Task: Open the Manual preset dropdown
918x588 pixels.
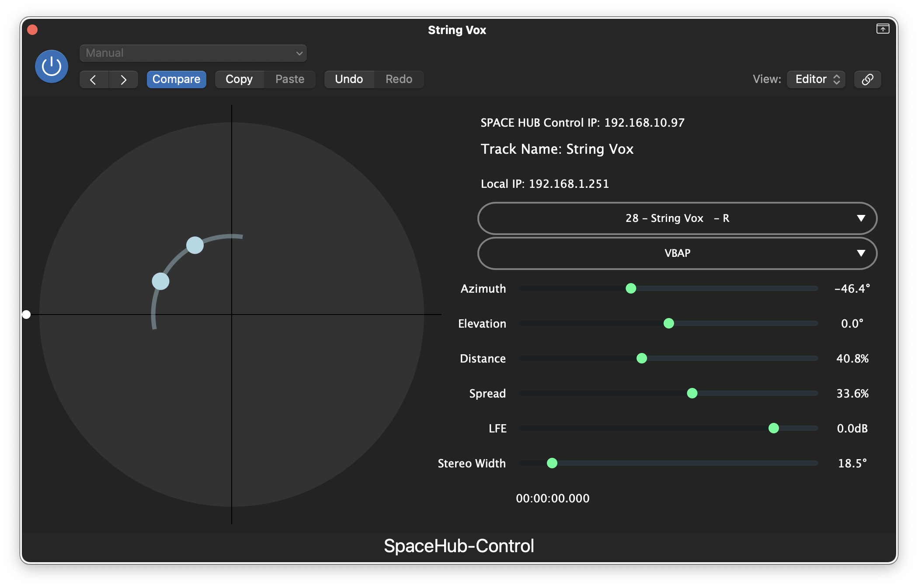Action: click(x=193, y=53)
